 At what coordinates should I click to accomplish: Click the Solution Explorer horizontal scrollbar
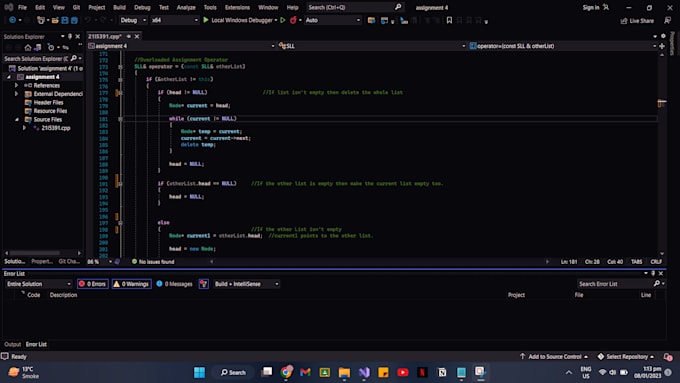(x=35, y=252)
